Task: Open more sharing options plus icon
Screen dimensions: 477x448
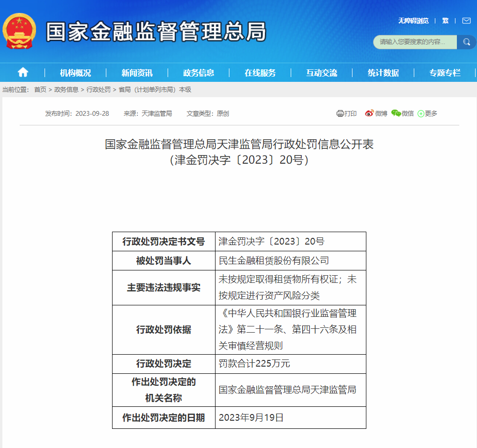Action: pos(421,113)
